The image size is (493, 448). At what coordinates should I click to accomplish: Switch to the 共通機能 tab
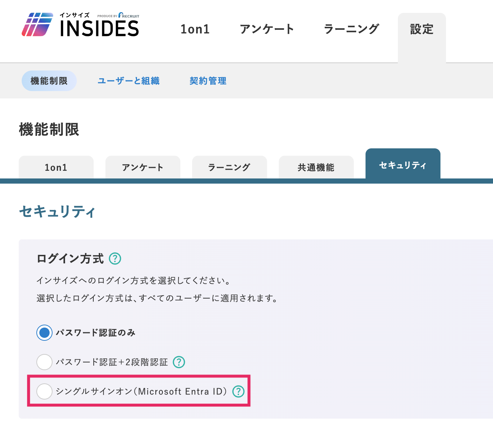point(316,167)
